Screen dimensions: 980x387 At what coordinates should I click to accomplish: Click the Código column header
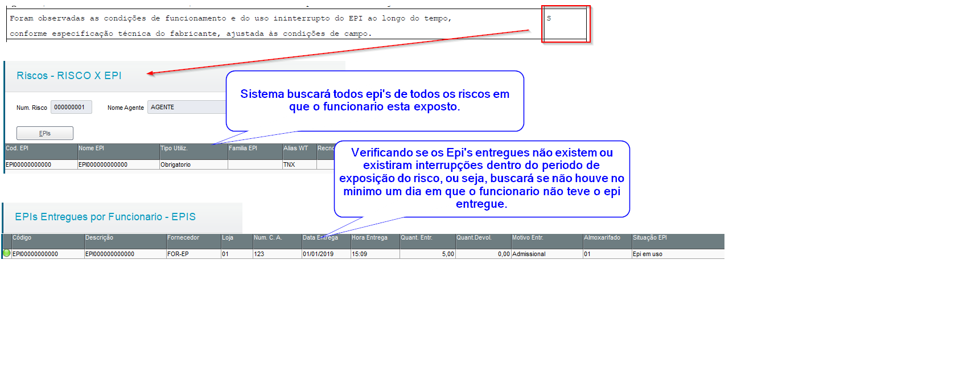coord(48,241)
